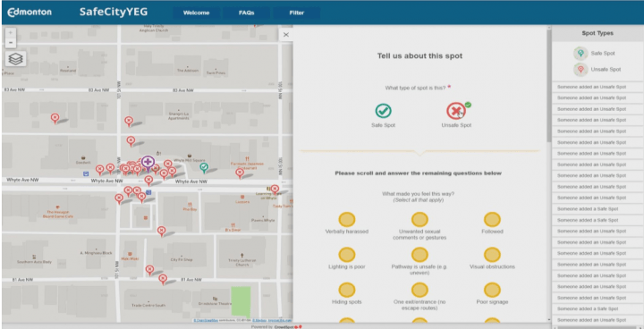
Task: Click the purple new spot marker
Action: (x=148, y=162)
